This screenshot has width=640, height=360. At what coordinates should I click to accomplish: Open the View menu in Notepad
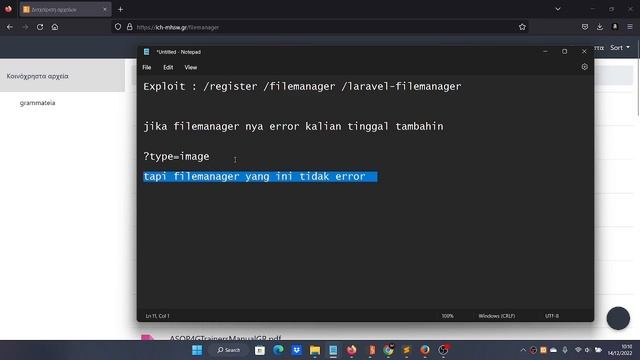(x=191, y=67)
